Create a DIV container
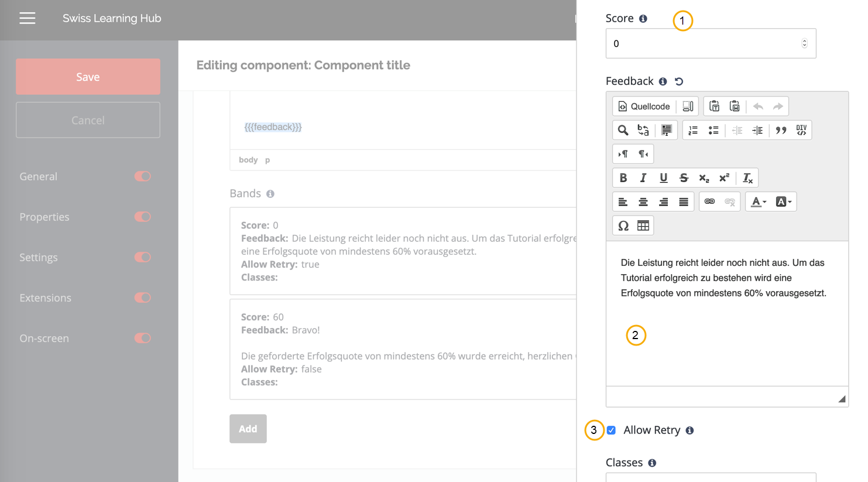This screenshot has height=482, width=868. point(801,130)
